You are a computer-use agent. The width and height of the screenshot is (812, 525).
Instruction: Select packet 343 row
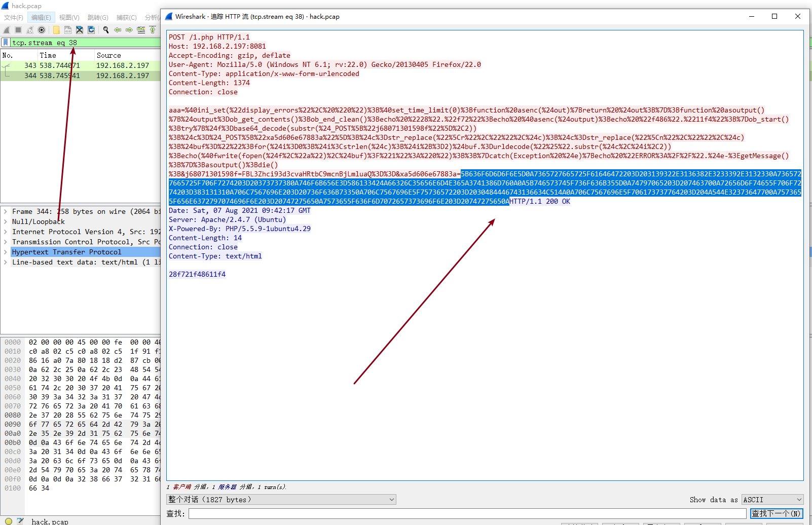coord(81,65)
